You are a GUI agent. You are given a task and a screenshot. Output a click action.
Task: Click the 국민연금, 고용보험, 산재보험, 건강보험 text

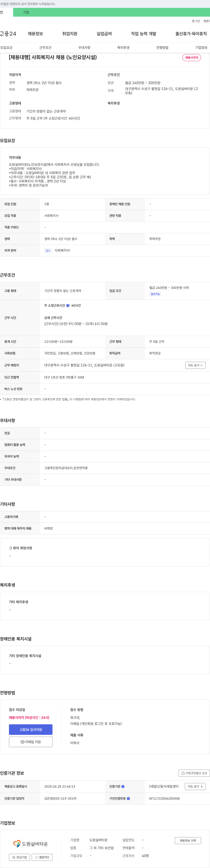click(70, 353)
